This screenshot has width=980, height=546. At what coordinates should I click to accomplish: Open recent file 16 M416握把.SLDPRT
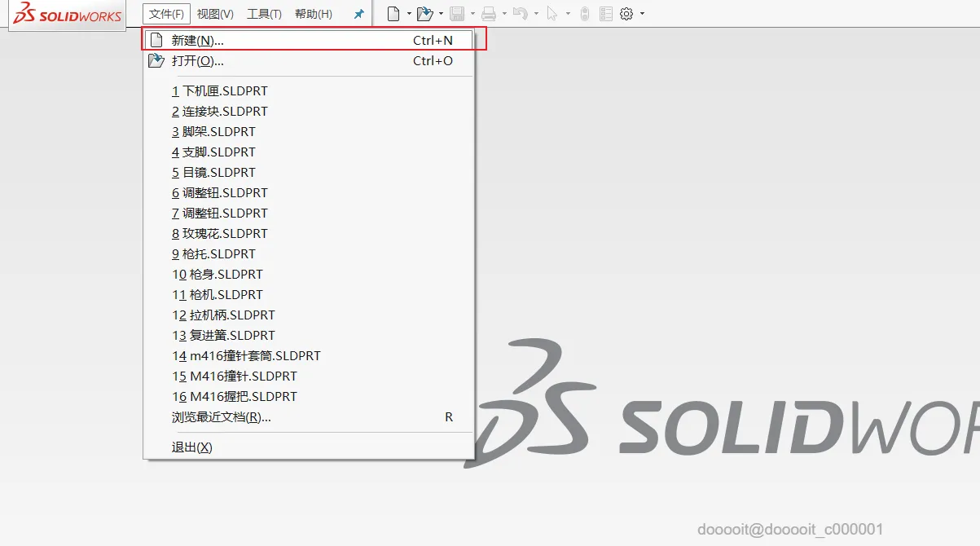point(309,396)
